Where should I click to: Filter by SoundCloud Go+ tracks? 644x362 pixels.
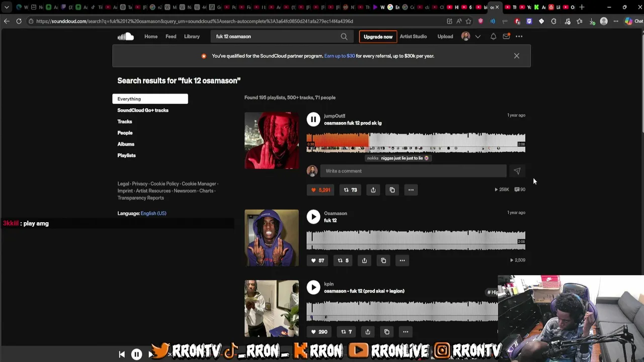[x=143, y=110]
